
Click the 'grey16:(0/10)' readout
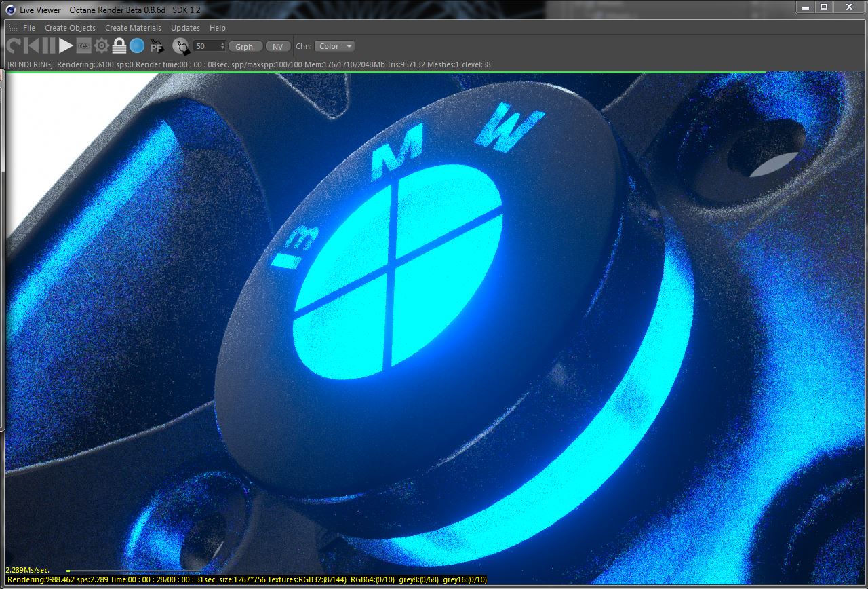click(x=465, y=579)
